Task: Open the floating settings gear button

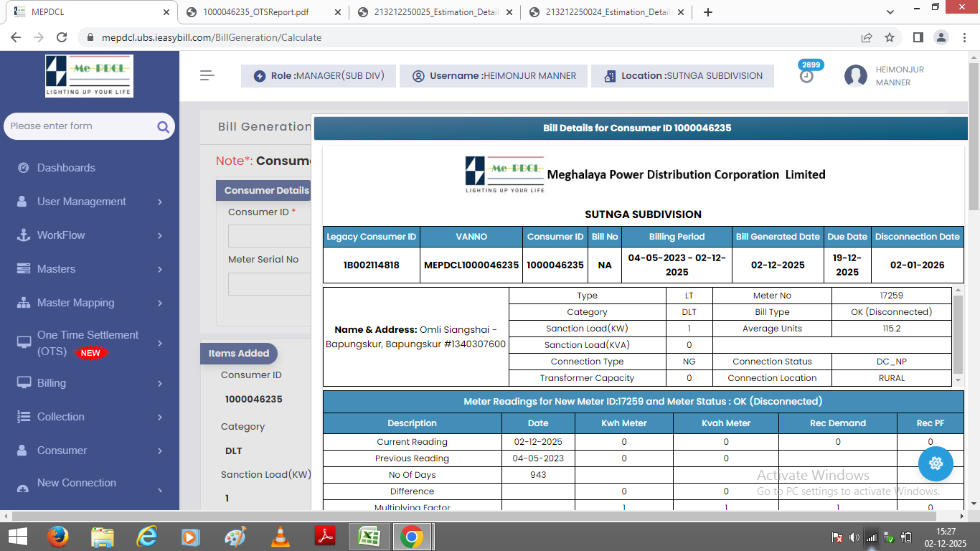Action: 936,463
